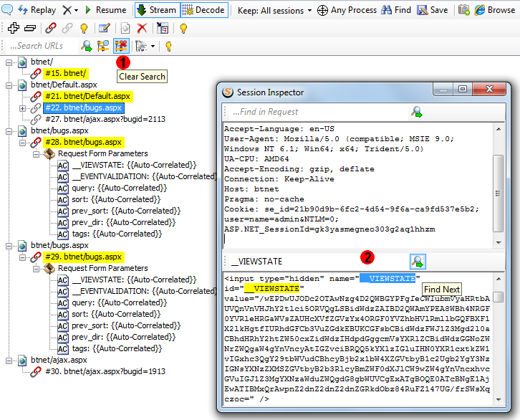Screen dimensions: 520x420
Task: Click Find Next icon beside Find in Request
Action: click(x=417, y=112)
